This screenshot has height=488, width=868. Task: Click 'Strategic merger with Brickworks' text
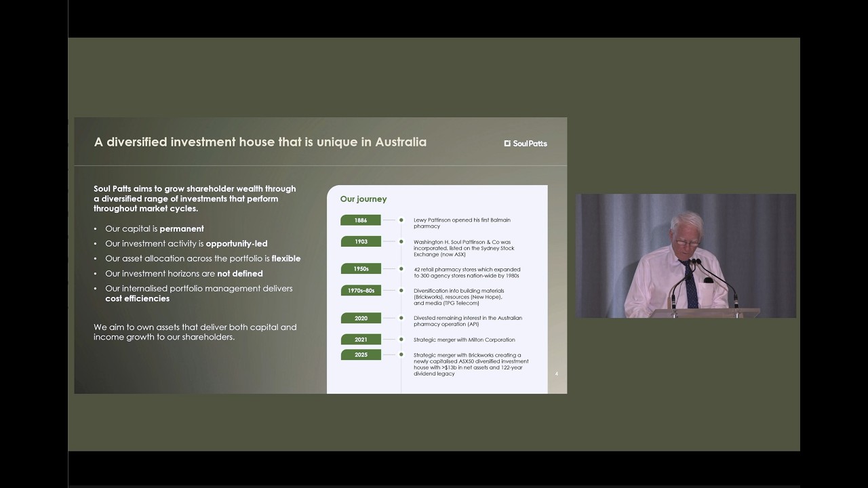pos(471,364)
